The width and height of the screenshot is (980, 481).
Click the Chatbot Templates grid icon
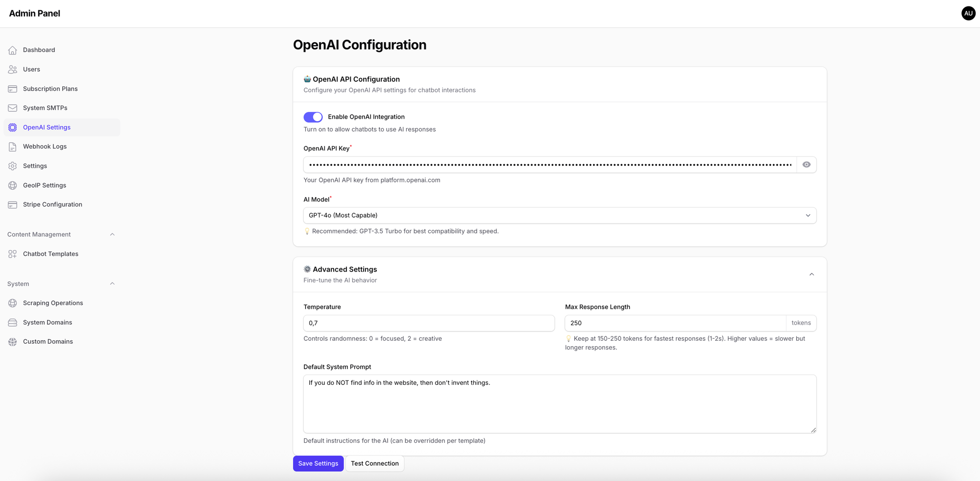tap(13, 254)
